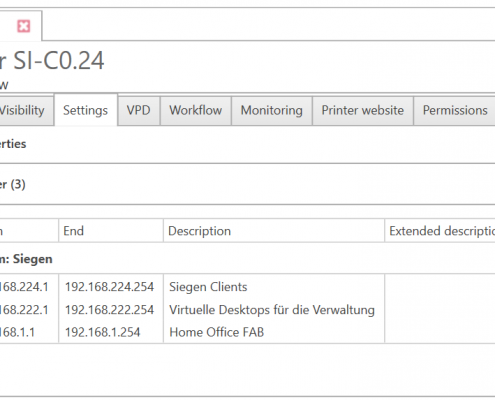
Task: Click end address 192.168.222.254
Action: tap(109, 310)
